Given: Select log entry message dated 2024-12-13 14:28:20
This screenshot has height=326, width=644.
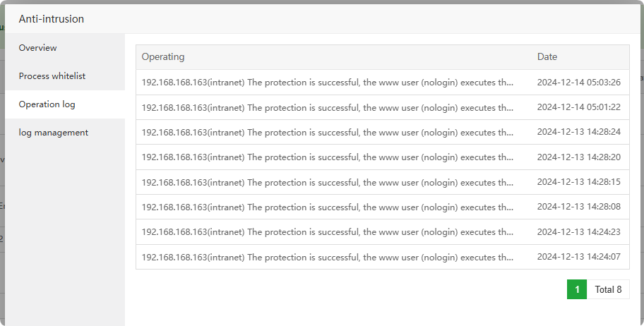Looking at the screenshot, I should click(328, 157).
